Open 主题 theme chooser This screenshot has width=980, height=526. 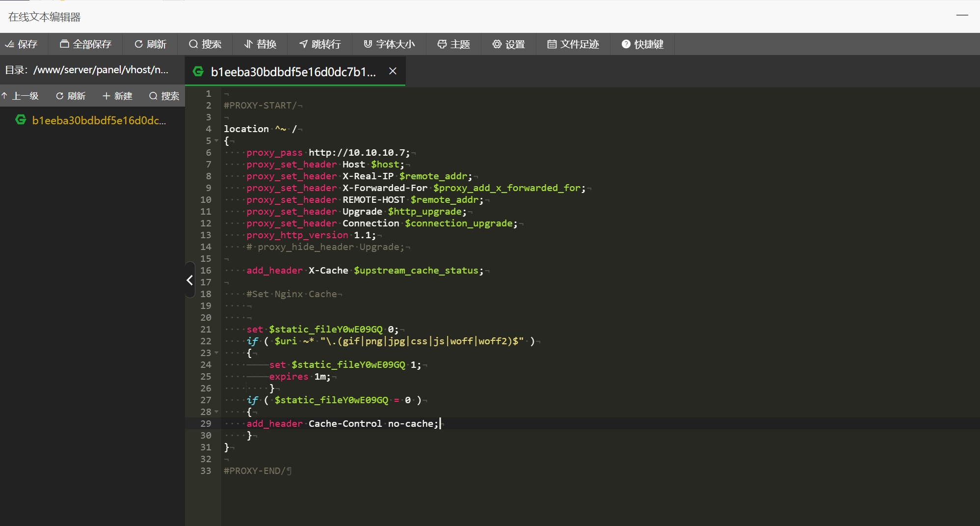(454, 44)
